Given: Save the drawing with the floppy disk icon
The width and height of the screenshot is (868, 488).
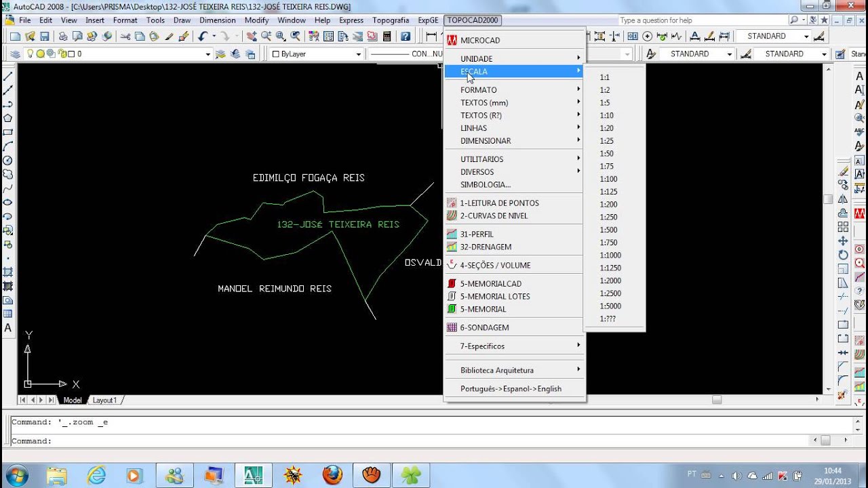Looking at the screenshot, I should (45, 37).
